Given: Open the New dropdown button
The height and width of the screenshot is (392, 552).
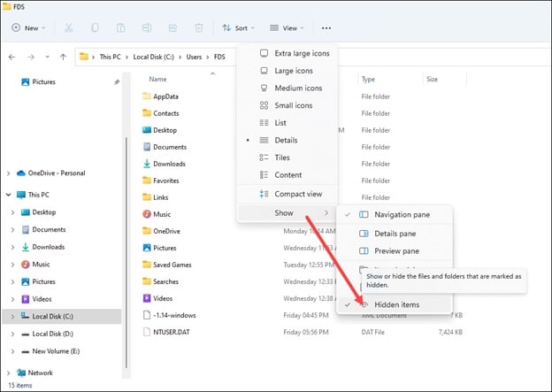Looking at the screenshot, I should point(30,27).
